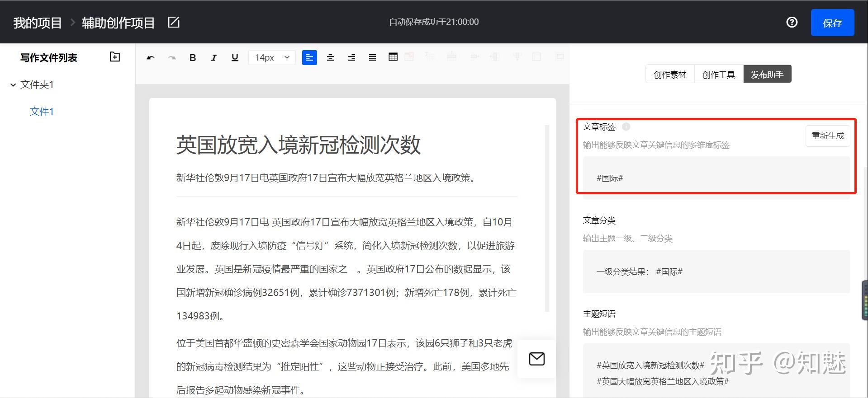Toggle bold formatting

pyautogui.click(x=193, y=57)
